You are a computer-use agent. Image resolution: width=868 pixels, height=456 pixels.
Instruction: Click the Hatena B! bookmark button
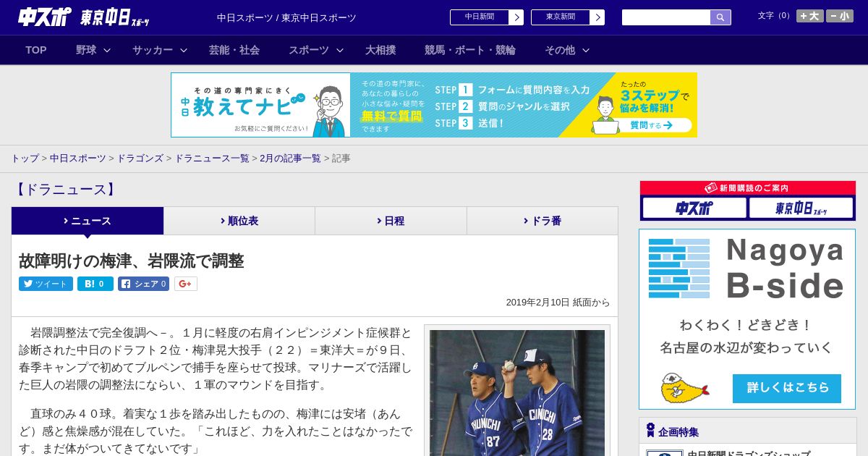(95, 284)
